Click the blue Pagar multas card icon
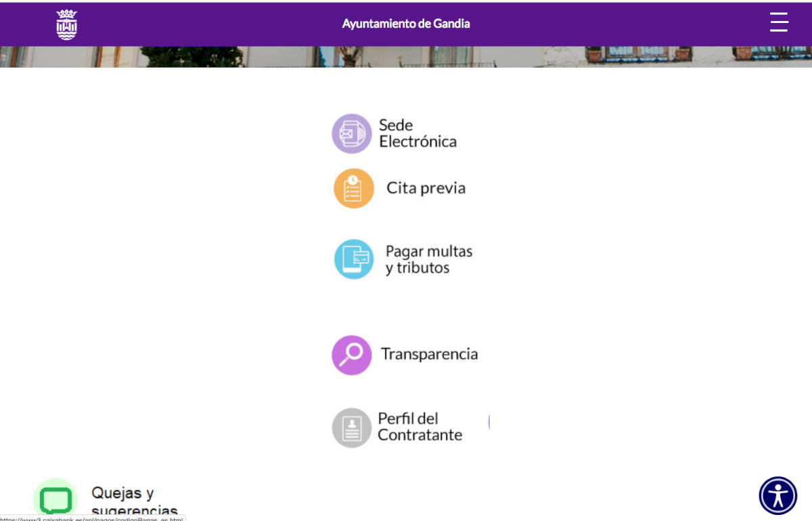812x521 pixels. [353, 259]
